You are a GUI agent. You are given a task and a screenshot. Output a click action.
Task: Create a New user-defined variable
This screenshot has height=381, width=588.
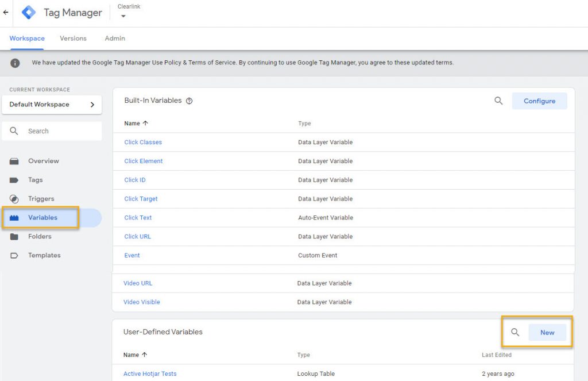point(547,332)
